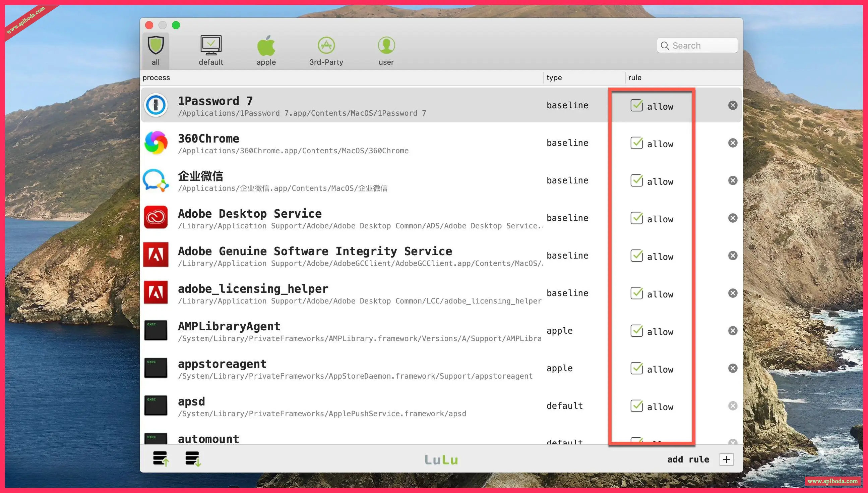Click the export rules icon with down arrow
This screenshot has height=493, width=868.
tap(193, 459)
